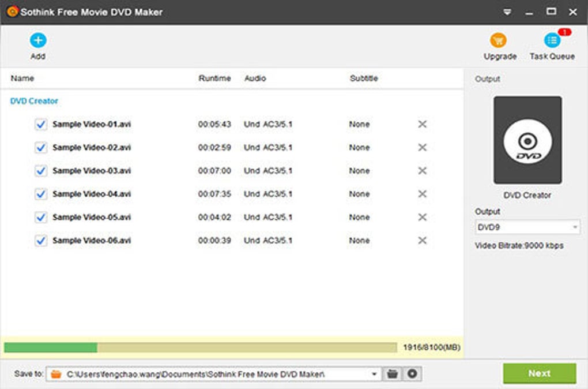Click the Audio column header
This screenshot has width=588, height=389.
tap(255, 78)
